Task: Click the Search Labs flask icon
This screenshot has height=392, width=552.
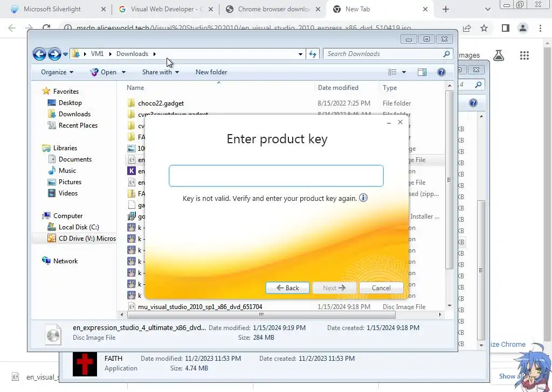Action: (x=499, y=55)
